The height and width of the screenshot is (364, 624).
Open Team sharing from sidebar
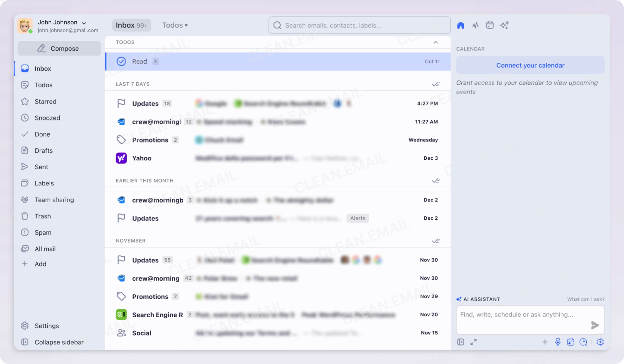pos(54,200)
